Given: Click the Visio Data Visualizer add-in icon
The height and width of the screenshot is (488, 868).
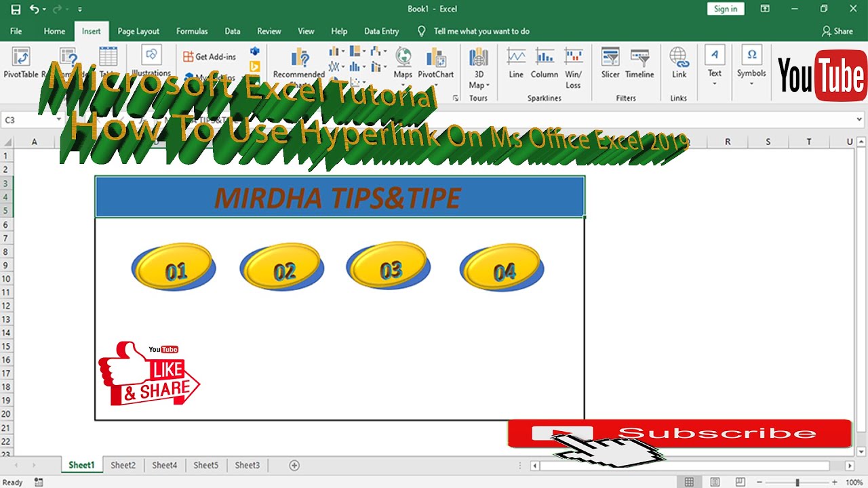Looking at the screenshot, I should click(255, 52).
